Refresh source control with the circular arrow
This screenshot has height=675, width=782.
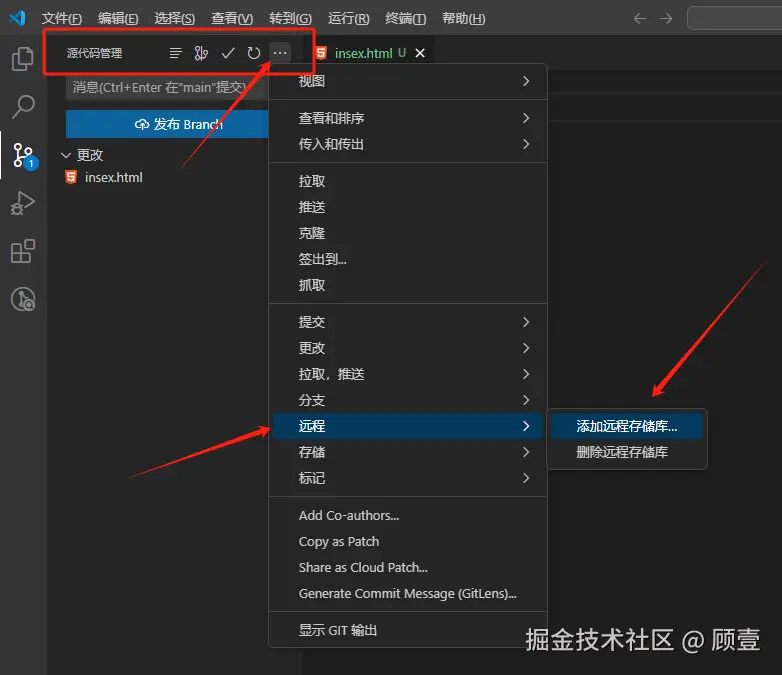pyautogui.click(x=254, y=53)
